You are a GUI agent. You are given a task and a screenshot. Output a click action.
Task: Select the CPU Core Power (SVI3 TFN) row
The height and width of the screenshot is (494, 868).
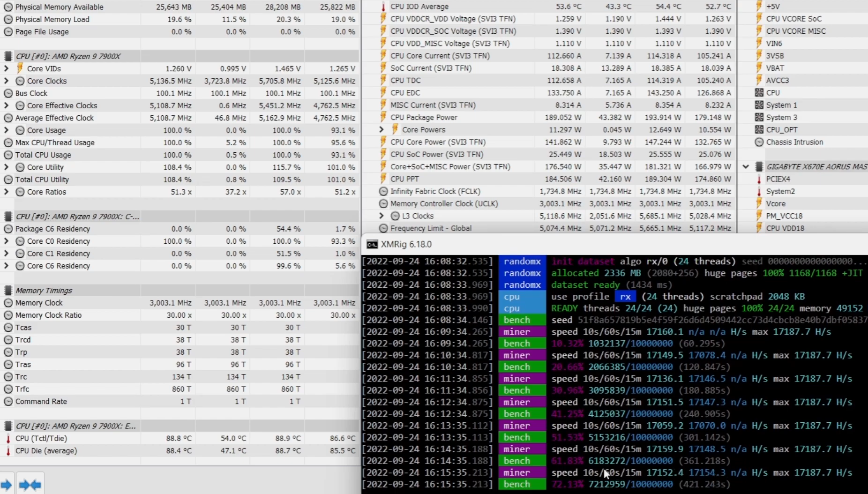pyautogui.click(x=549, y=142)
